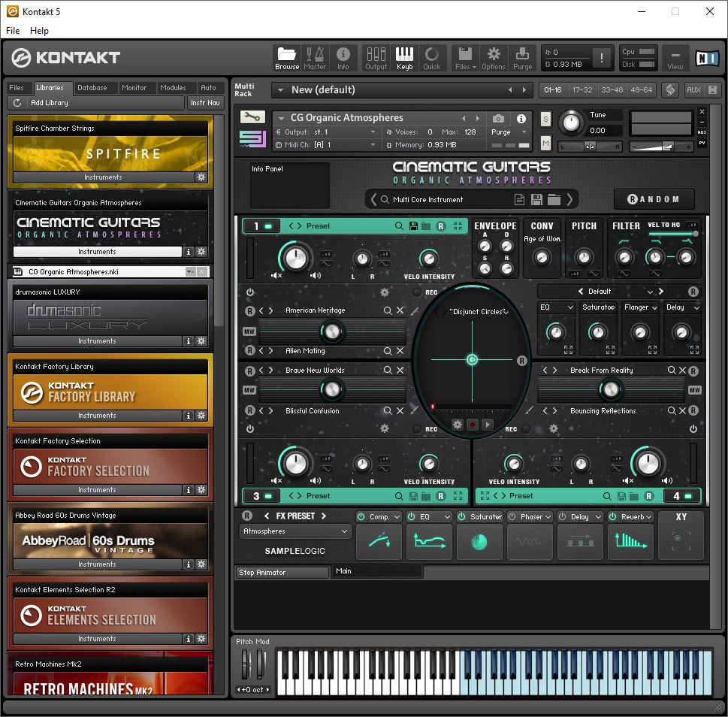Enable the Phaser effect power
The width and height of the screenshot is (728, 717).
coord(512,516)
